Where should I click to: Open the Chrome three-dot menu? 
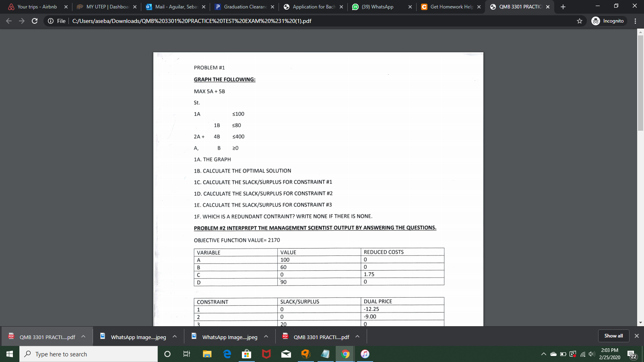point(636,21)
